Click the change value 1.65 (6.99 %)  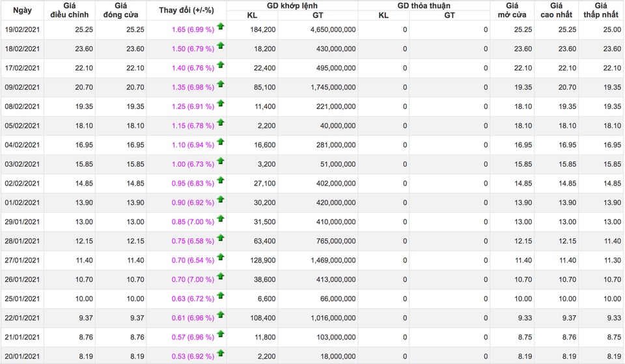pos(193,30)
